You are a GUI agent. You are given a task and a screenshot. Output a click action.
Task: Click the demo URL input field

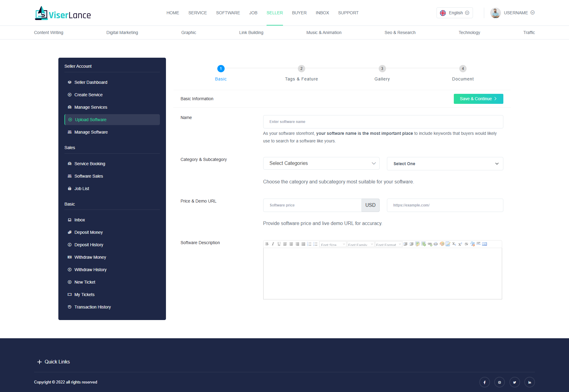(445, 205)
